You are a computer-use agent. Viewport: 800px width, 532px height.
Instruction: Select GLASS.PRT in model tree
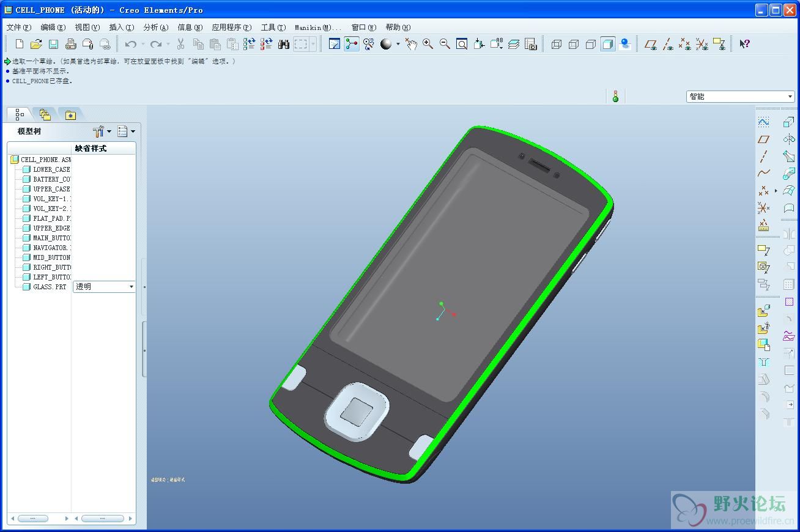50,287
